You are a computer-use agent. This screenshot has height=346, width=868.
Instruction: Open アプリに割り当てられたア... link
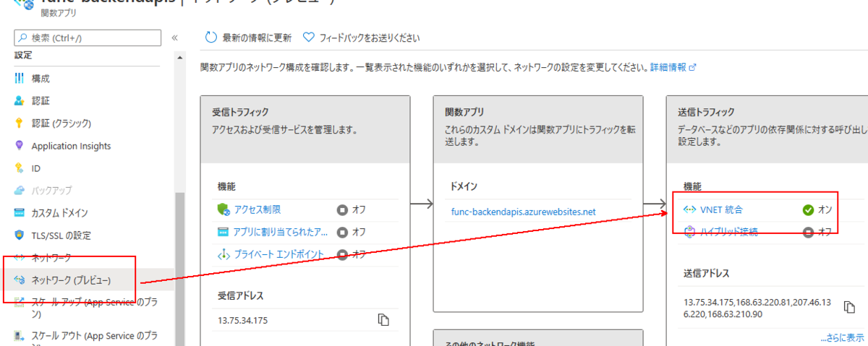coord(281,233)
